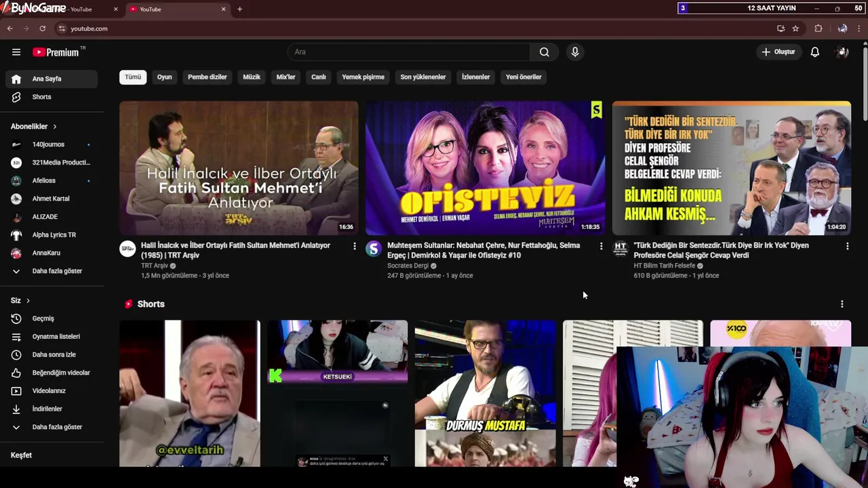
Task: Open account avatar menu
Action: click(843, 52)
